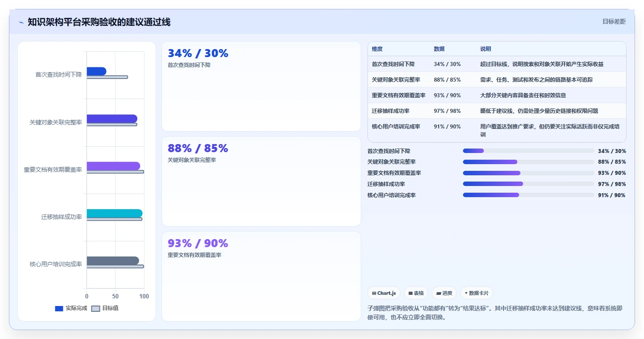Viewport: 644px width, 339px height.
Task: Click table data cell 91% / 90%
Action: tap(447, 127)
